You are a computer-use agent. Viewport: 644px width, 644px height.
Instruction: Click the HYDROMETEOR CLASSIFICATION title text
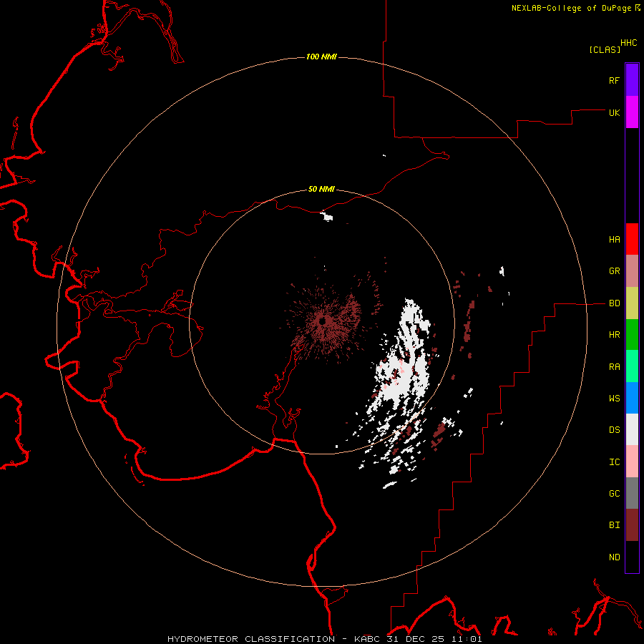coord(251,639)
